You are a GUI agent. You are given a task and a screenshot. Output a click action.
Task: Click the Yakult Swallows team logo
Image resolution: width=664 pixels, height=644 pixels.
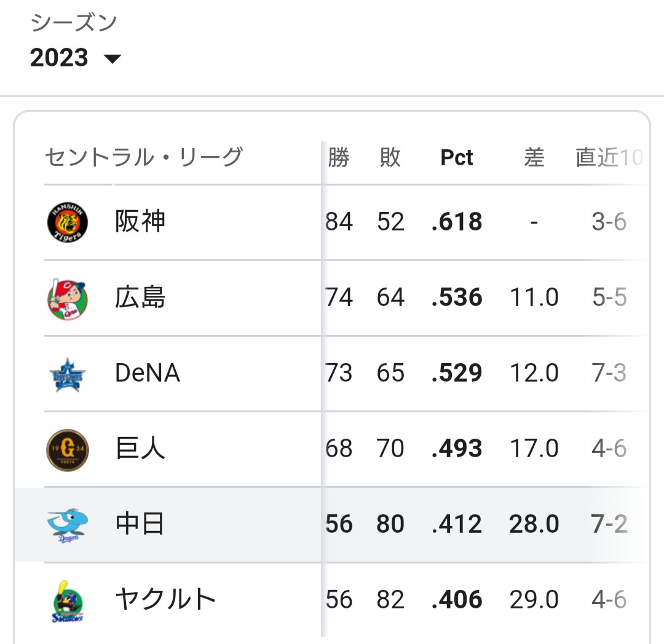pyautogui.click(x=68, y=600)
